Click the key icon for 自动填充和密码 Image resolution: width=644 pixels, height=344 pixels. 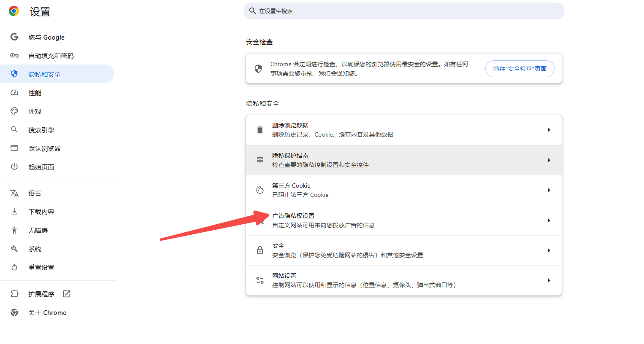click(x=14, y=55)
